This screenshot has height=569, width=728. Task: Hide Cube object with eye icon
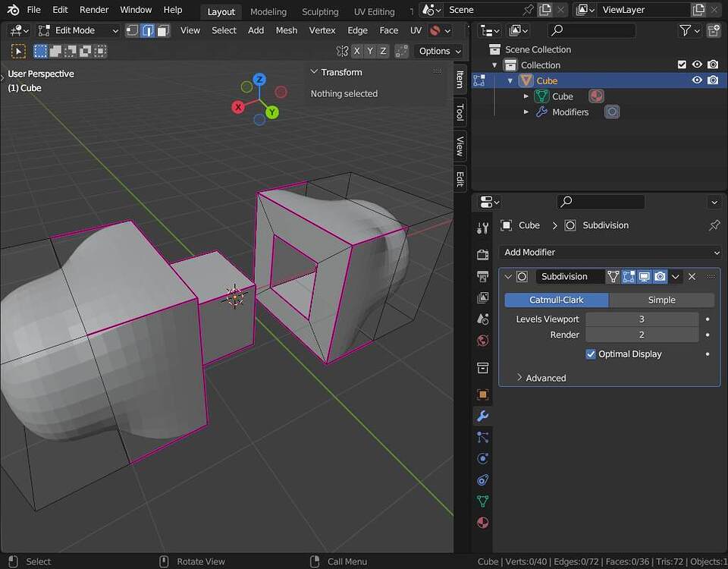(697, 80)
